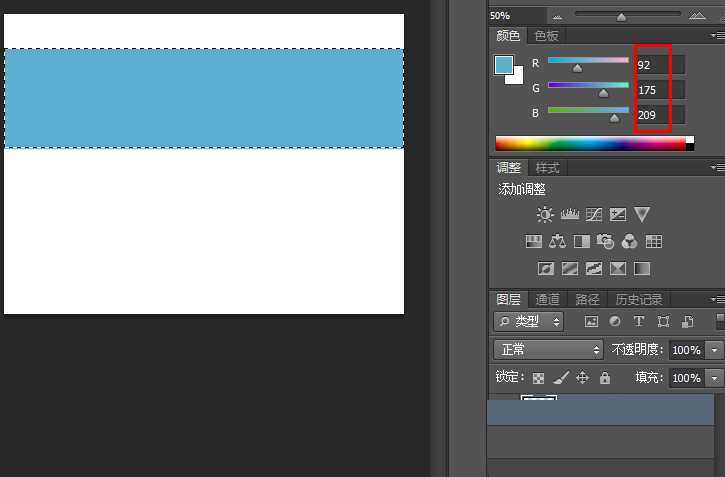This screenshot has width=725, height=477.
Task: Click the white background color swatch
Action: click(517, 78)
